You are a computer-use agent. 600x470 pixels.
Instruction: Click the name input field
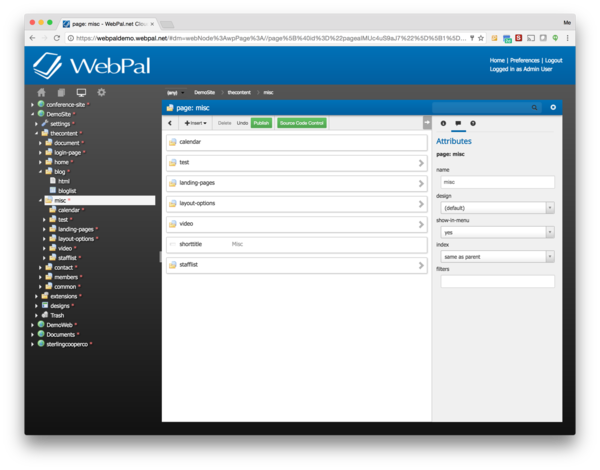coord(497,182)
